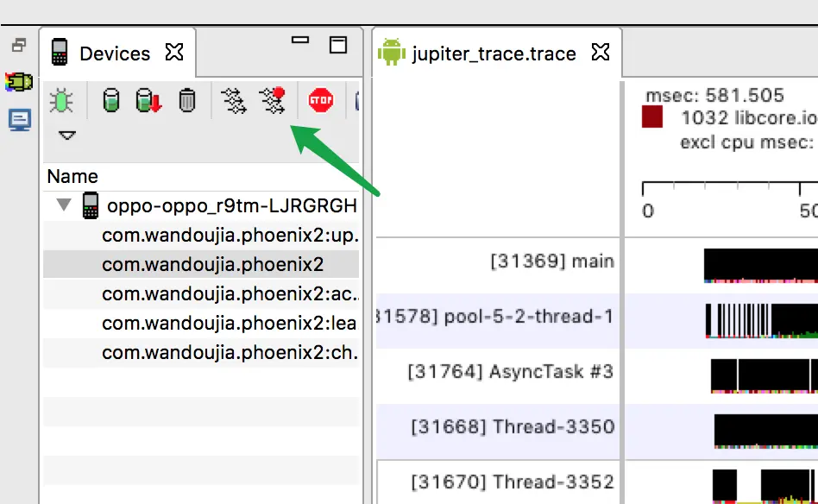Close the Devices tab
Screen dimensions: 818x504
tap(174, 52)
